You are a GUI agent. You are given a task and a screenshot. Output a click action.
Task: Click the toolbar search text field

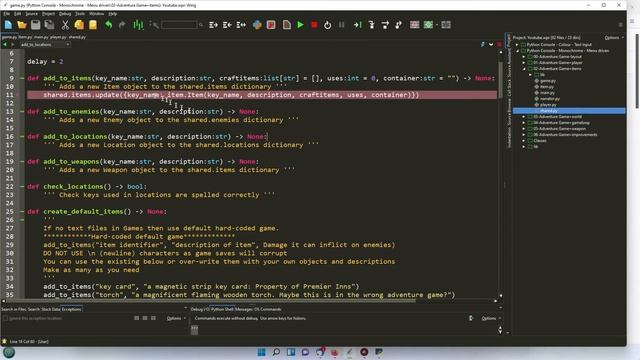click(179, 25)
